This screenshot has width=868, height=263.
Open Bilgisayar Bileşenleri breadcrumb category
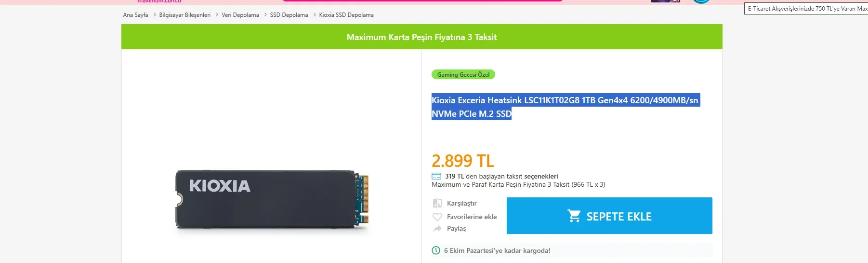pos(185,15)
